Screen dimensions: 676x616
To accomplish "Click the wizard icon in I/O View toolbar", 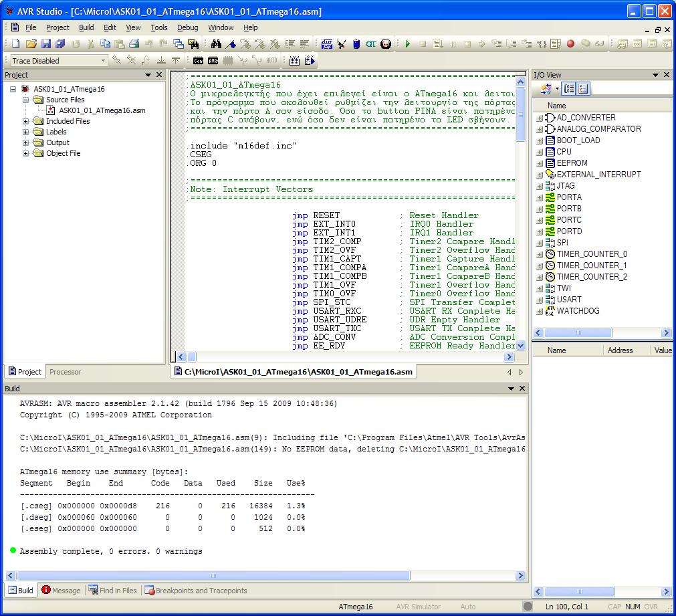I will click(x=546, y=89).
